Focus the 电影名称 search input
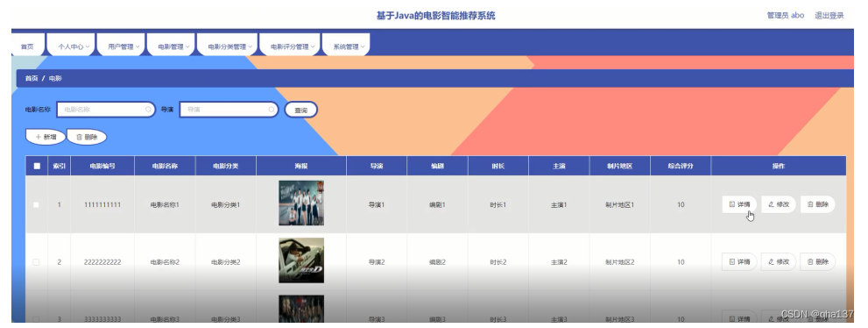Screen dimensions: 868x328 pyautogui.click(x=105, y=110)
